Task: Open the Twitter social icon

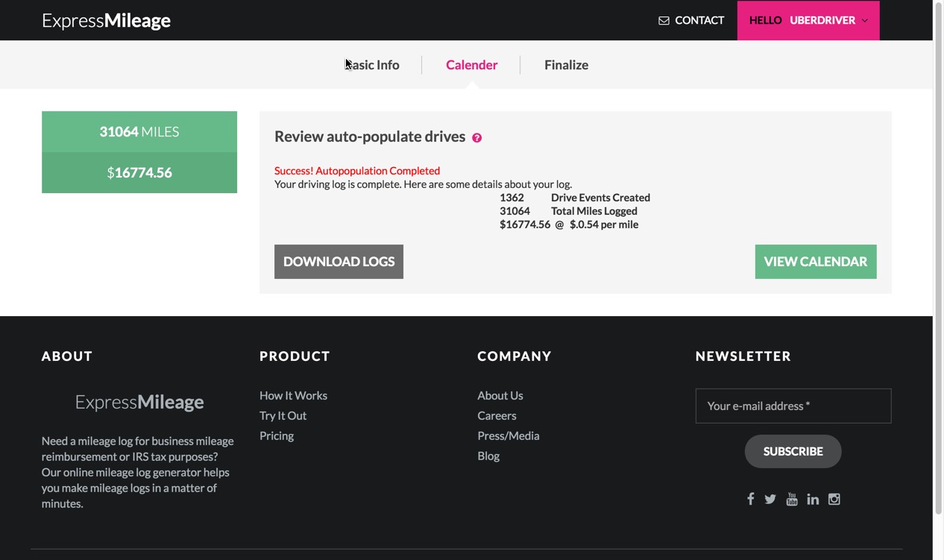Action: pos(770,499)
